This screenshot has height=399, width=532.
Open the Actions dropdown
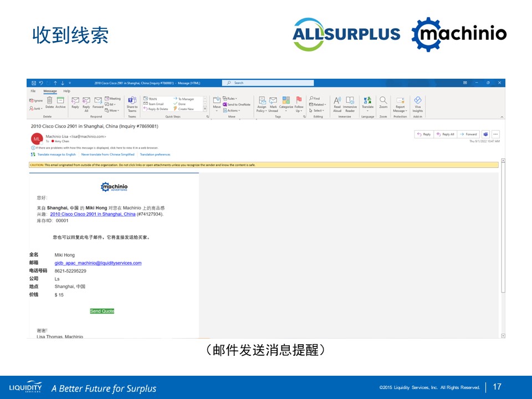tap(232, 110)
